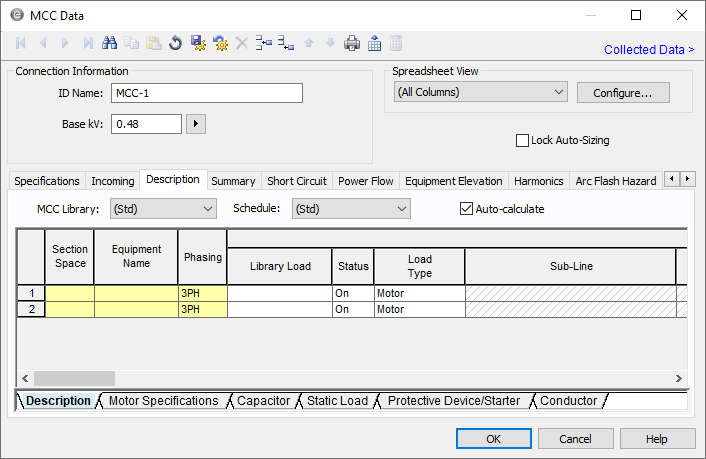This screenshot has width=706, height=459.
Task: Switch to the Summary tab
Action: click(233, 181)
